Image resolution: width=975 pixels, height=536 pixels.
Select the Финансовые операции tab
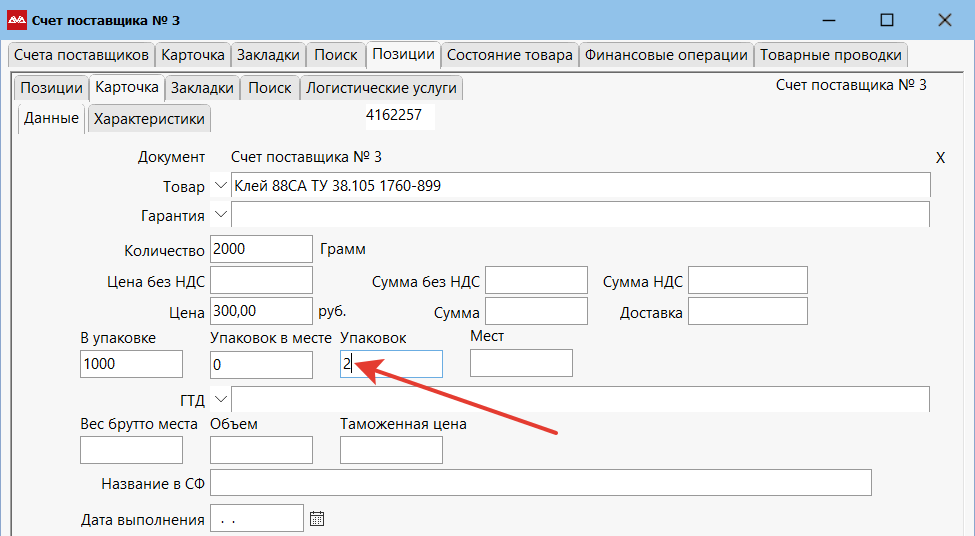point(666,55)
